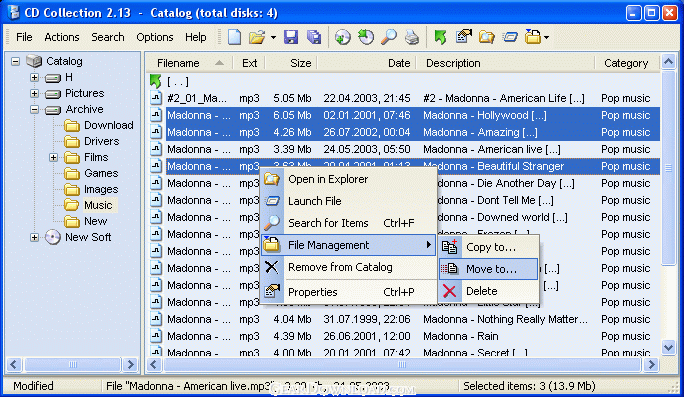Click the Save all floppies icon
The height and width of the screenshot is (397, 684).
click(314, 37)
